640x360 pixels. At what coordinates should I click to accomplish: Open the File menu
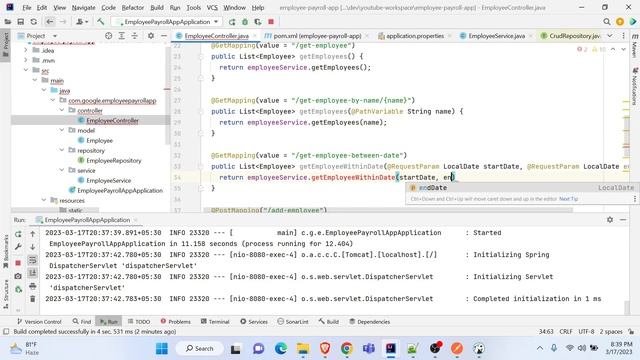click(27, 7)
